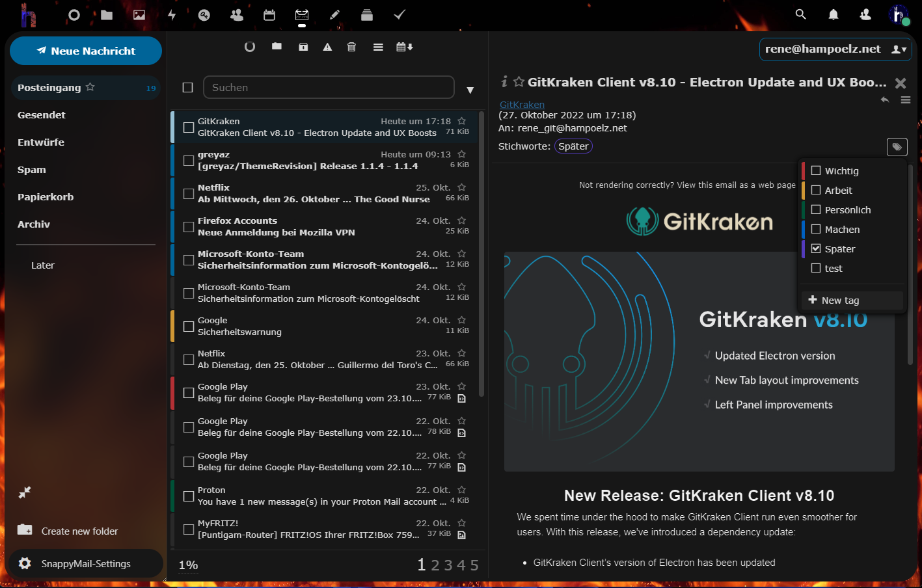This screenshot has height=588, width=922.
Task: Uncheck the Später tag
Action: (816, 248)
